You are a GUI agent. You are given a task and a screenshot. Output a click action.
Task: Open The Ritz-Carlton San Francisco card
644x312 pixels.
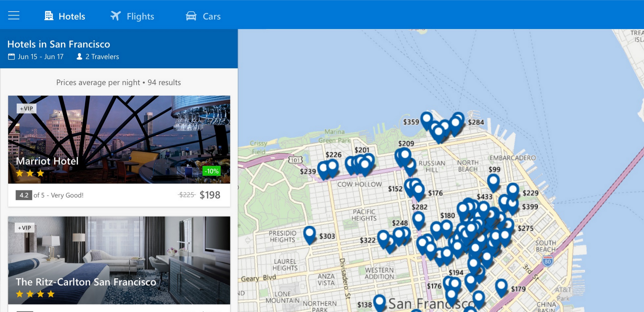119,260
